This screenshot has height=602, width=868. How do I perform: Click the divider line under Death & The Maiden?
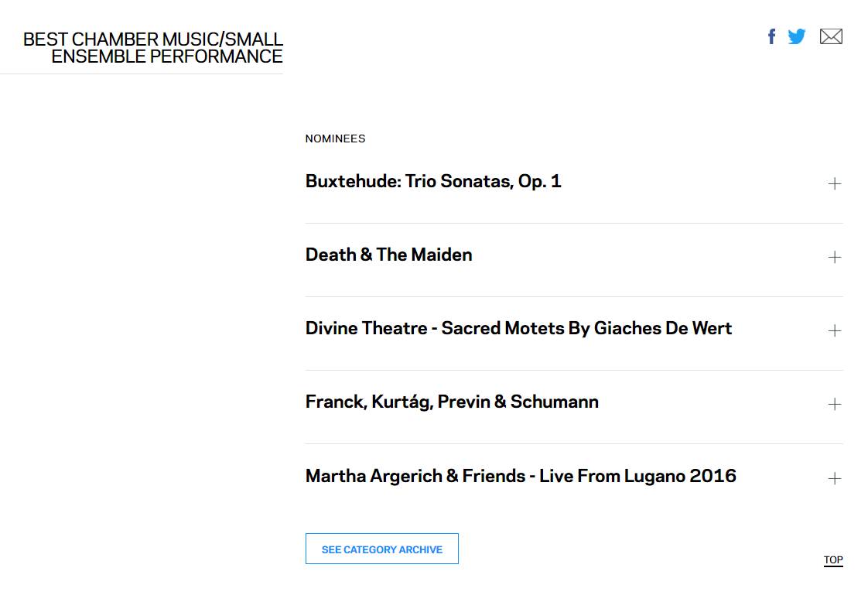(574, 297)
